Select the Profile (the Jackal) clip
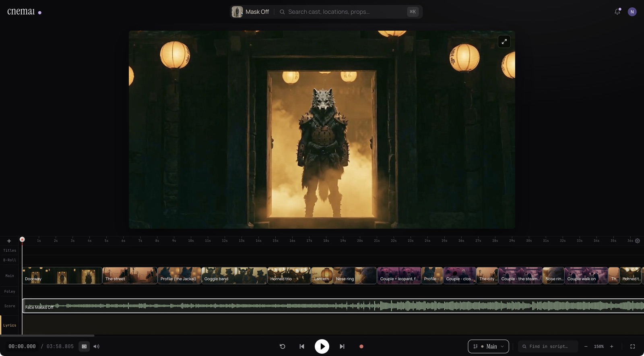The width and height of the screenshot is (644, 356). [180, 276]
